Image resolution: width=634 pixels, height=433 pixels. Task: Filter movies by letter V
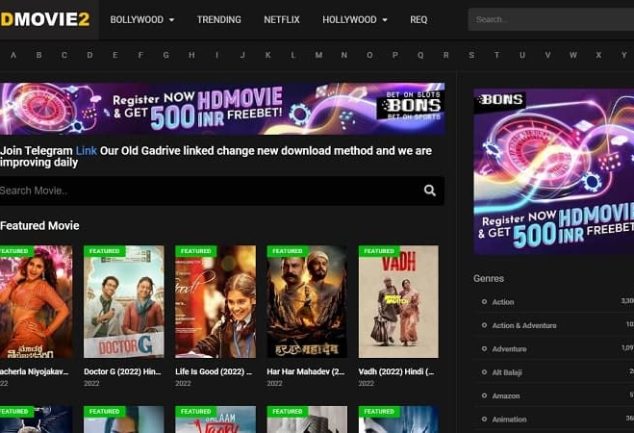pyautogui.click(x=547, y=55)
